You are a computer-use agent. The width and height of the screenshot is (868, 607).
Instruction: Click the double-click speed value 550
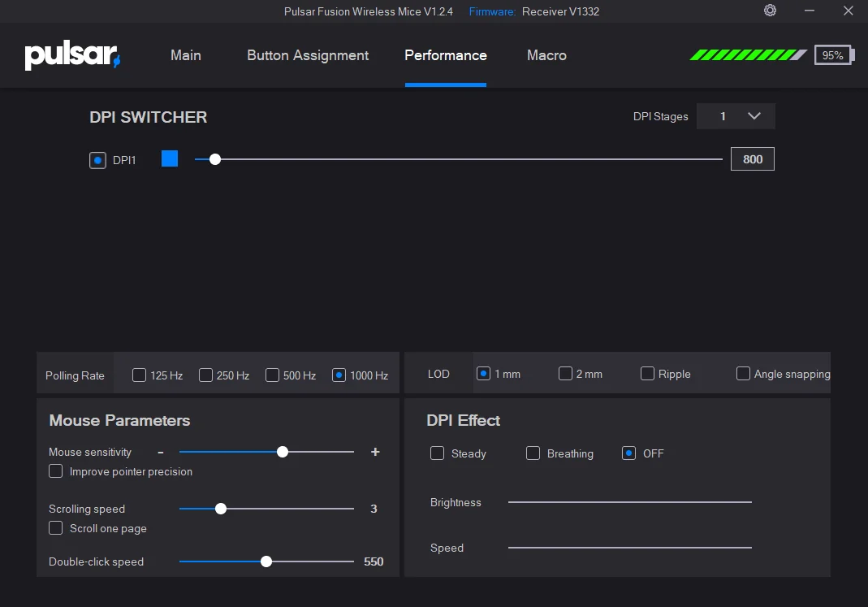point(374,561)
